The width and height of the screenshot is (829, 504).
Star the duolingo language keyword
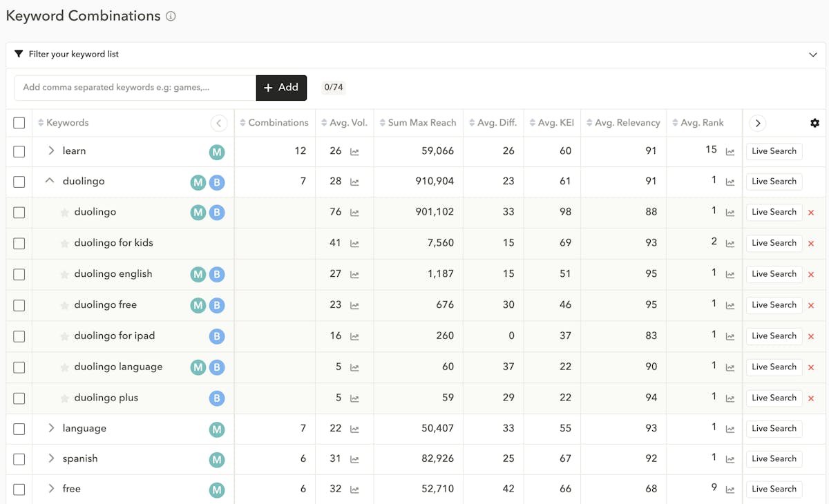(x=65, y=367)
